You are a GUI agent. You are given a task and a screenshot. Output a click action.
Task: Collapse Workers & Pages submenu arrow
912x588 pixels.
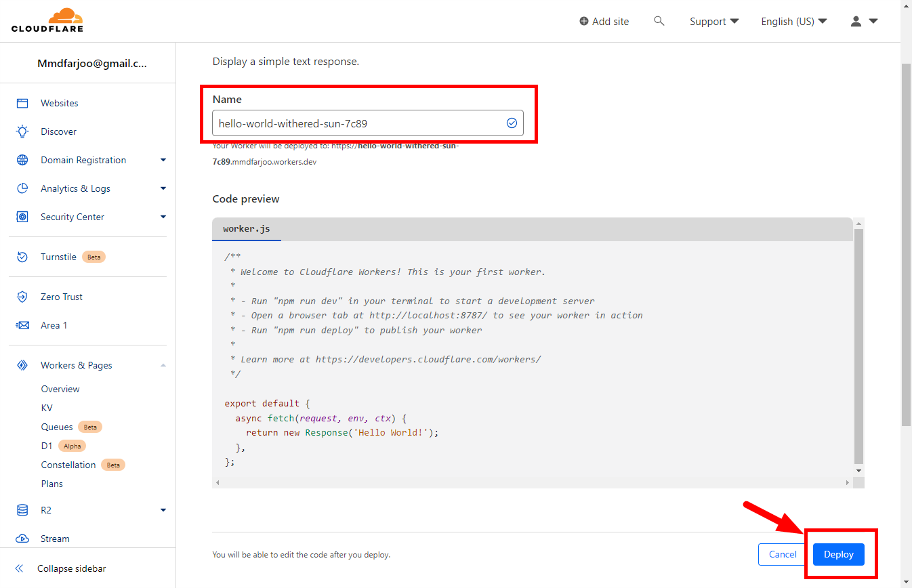(163, 365)
